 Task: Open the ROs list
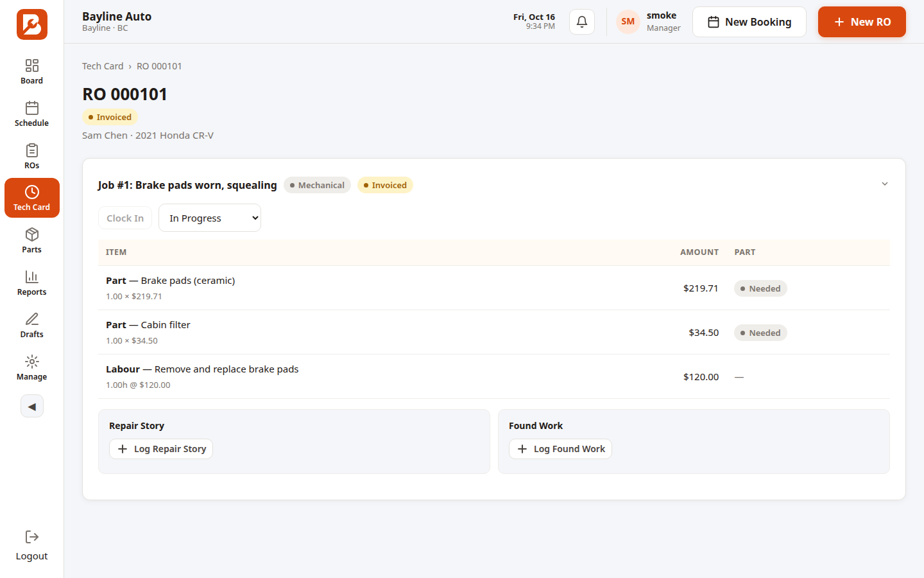click(31, 156)
